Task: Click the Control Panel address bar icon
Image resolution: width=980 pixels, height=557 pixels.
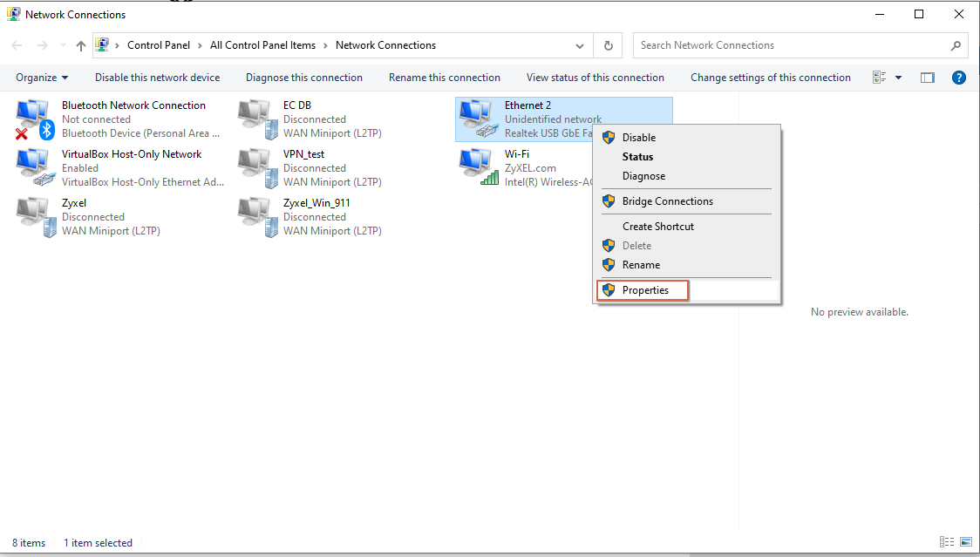Action: [x=102, y=45]
